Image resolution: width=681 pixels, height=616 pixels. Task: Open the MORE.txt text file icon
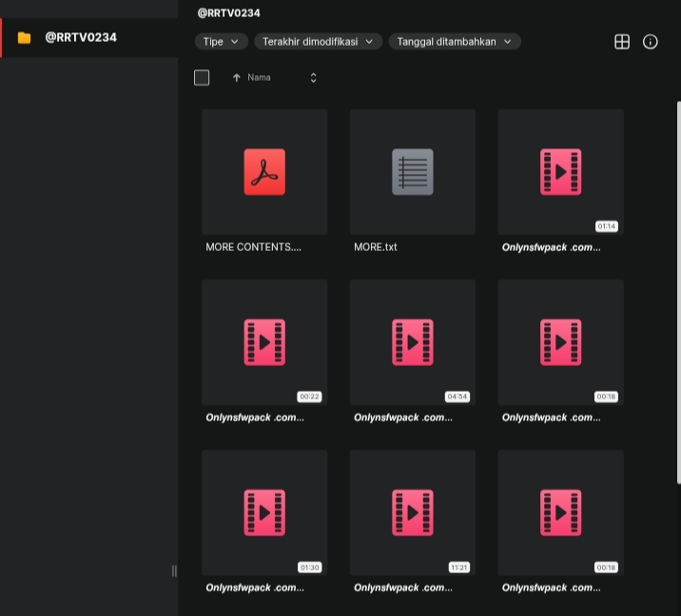click(x=413, y=172)
